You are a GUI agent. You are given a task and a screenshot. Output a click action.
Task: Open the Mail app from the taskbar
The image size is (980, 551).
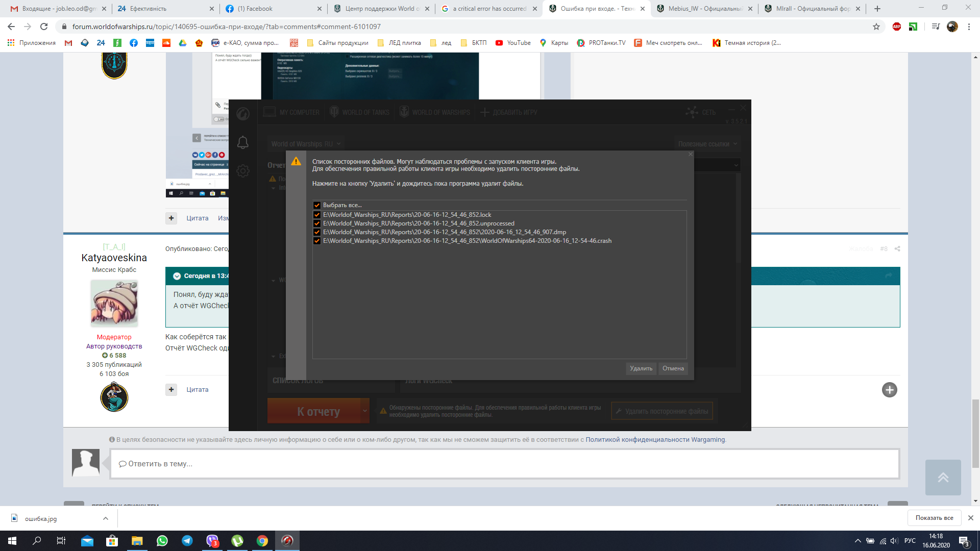[87, 541]
